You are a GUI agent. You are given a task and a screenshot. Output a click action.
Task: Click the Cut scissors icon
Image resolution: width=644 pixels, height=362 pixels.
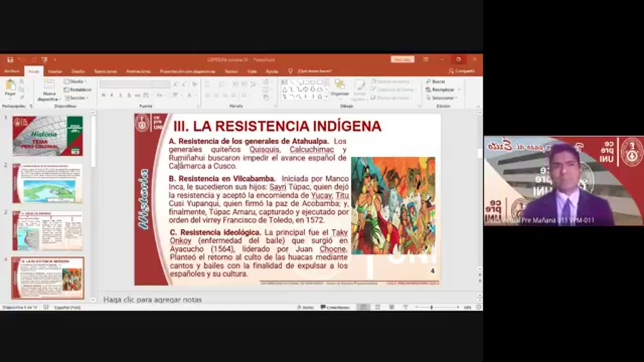tap(22, 81)
